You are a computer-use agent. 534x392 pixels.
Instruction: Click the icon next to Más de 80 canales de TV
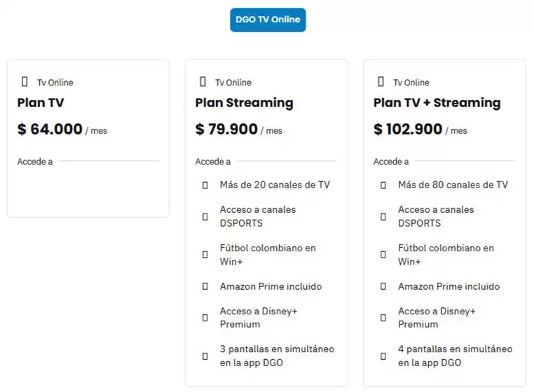point(383,185)
